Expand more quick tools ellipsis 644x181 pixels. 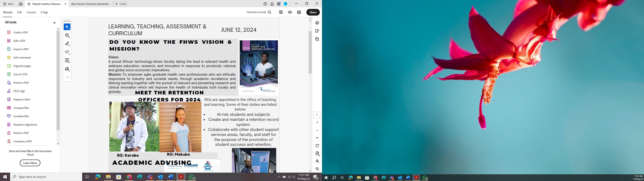pos(67,77)
